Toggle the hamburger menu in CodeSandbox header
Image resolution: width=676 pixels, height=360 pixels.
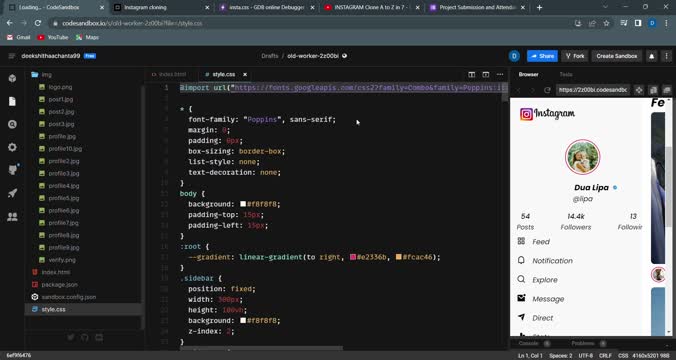(x=12, y=56)
